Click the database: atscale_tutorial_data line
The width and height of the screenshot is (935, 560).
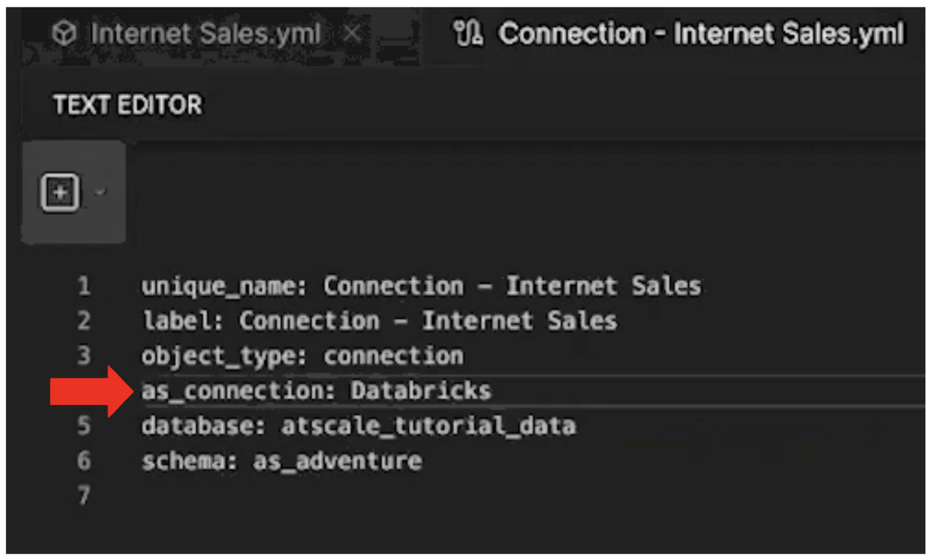(359, 425)
